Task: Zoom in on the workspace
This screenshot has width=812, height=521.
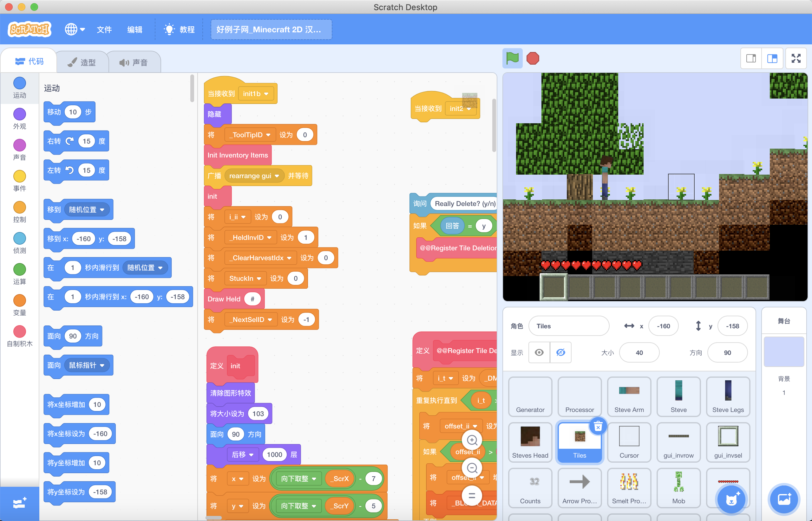Action: (x=472, y=440)
